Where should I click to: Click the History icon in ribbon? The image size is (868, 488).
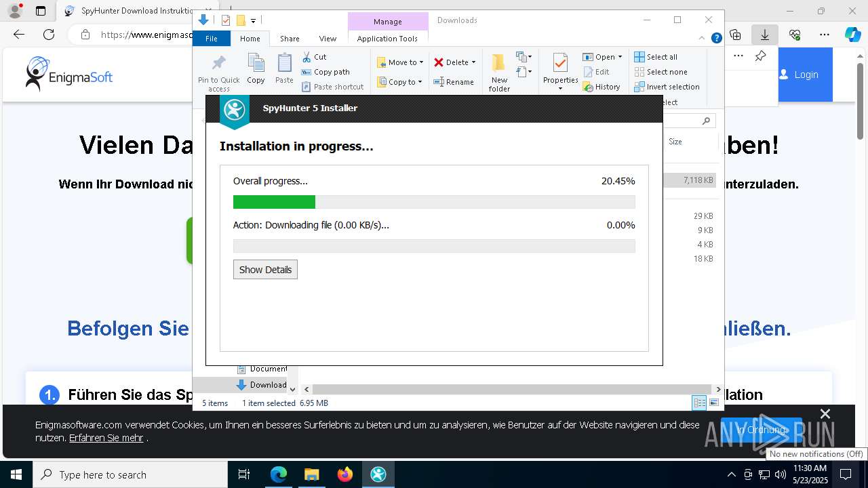click(588, 87)
